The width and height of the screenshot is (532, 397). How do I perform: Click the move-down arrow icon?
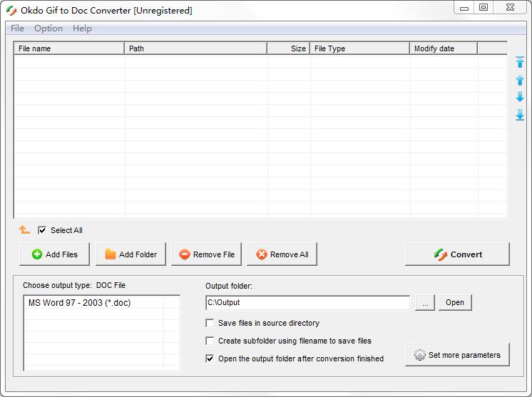click(520, 98)
